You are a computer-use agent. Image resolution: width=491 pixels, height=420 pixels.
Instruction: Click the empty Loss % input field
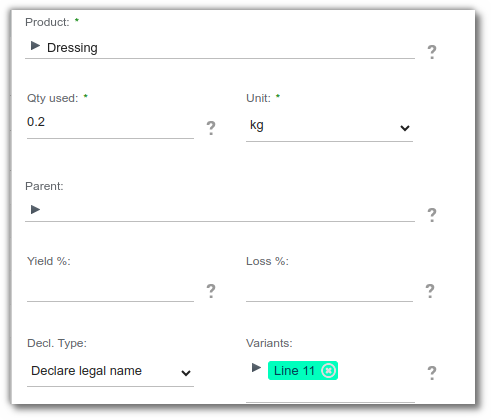click(329, 289)
